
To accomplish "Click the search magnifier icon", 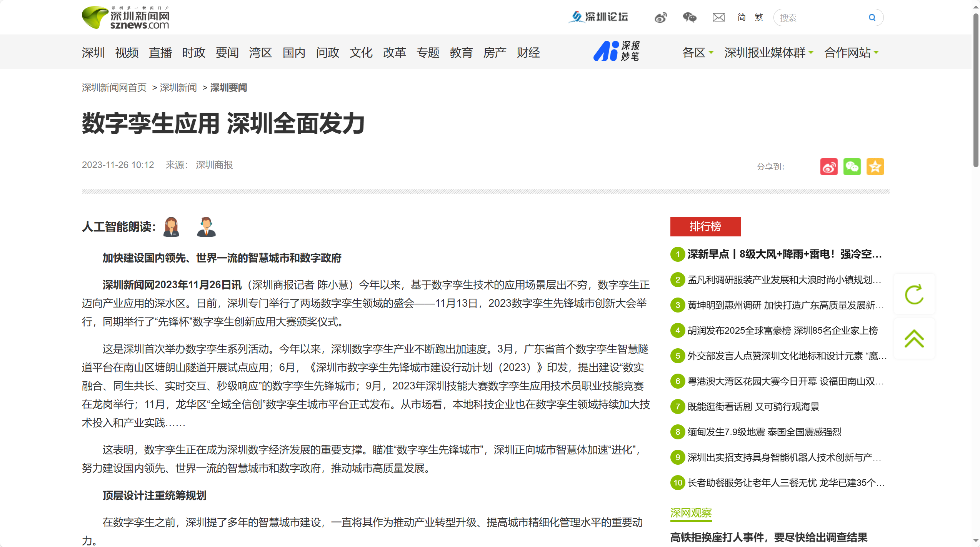I will [872, 18].
